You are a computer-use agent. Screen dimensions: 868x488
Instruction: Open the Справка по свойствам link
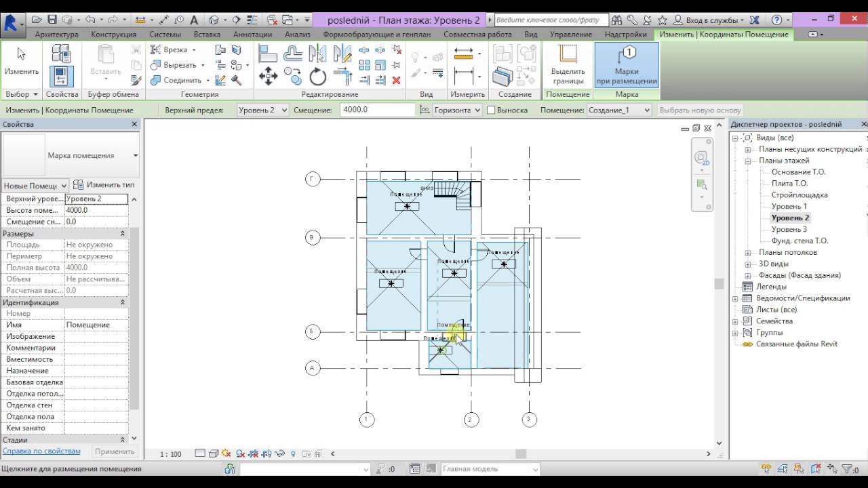41,451
